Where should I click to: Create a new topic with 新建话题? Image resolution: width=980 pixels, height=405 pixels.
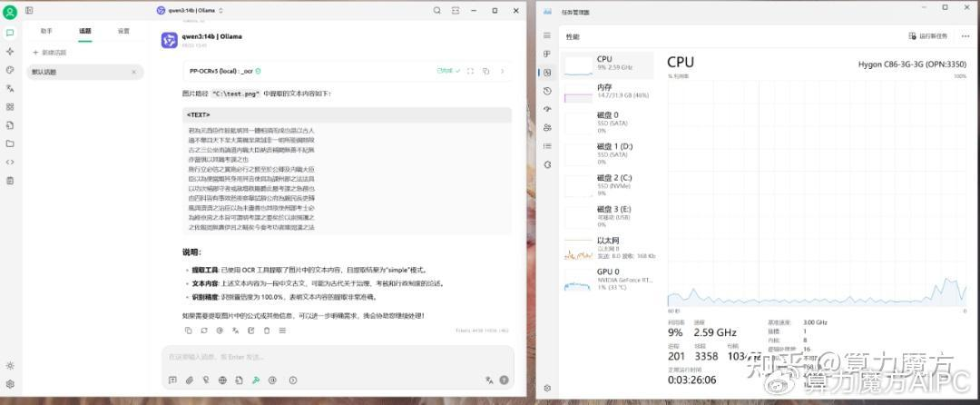[x=50, y=53]
